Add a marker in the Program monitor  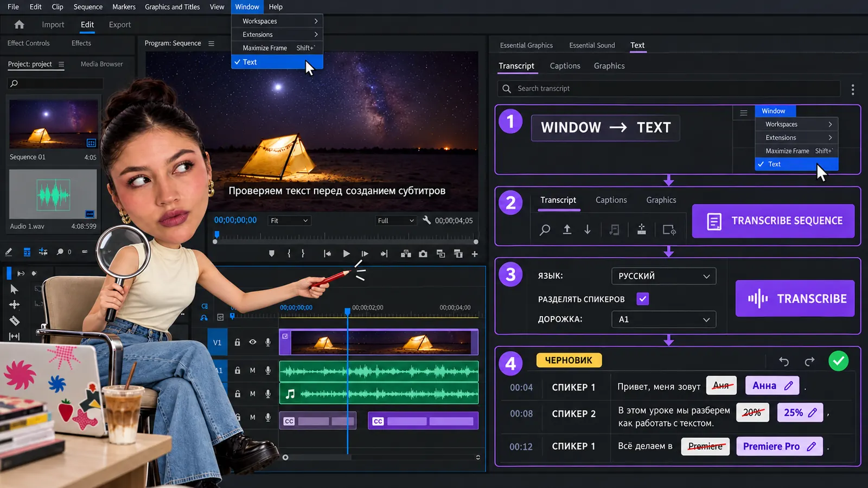point(272,254)
